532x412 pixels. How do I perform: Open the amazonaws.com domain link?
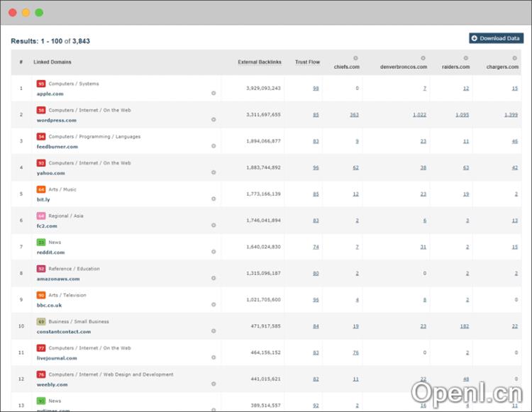[x=58, y=279]
